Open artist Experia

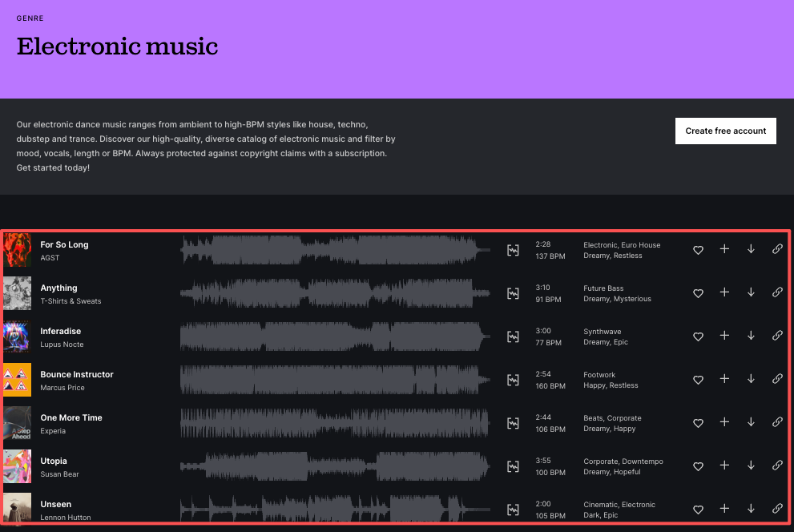pos(53,431)
